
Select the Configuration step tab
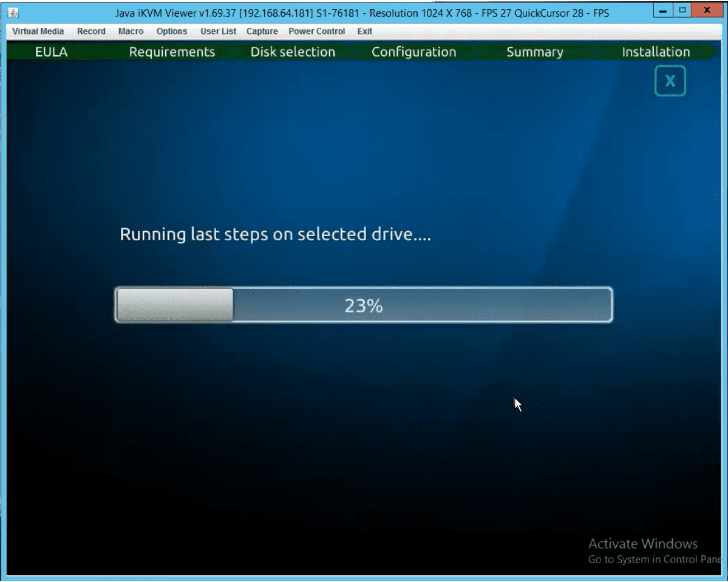[x=413, y=52]
